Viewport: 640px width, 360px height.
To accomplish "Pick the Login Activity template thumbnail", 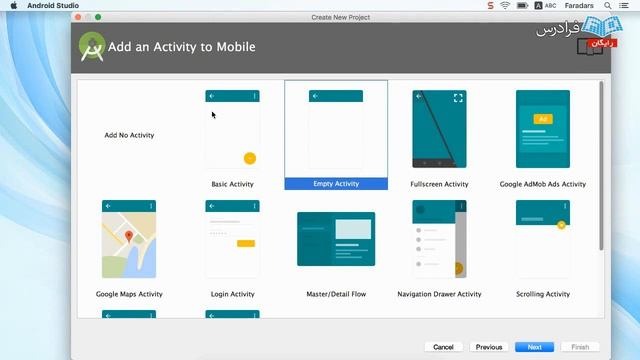I will click(x=232, y=239).
